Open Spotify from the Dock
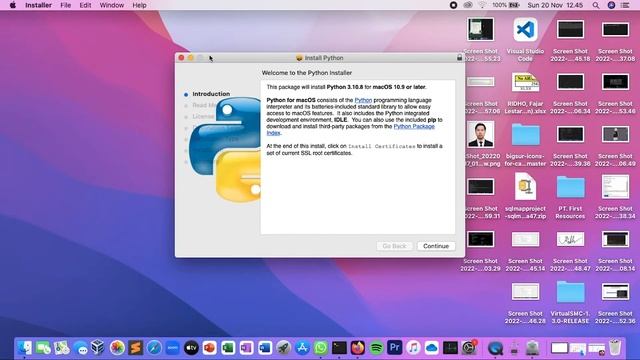The width and height of the screenshot is (640, 360). [376, 348]
